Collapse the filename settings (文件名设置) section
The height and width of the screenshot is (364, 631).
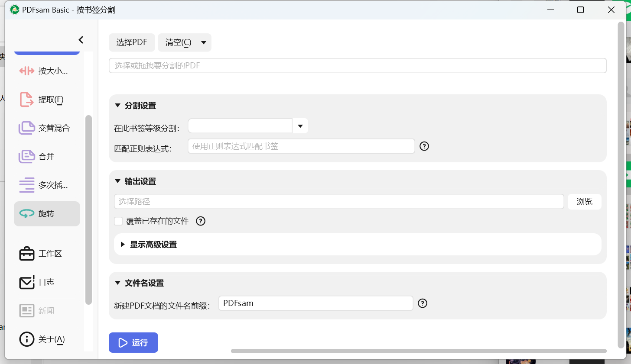click(x=117, y=283)
